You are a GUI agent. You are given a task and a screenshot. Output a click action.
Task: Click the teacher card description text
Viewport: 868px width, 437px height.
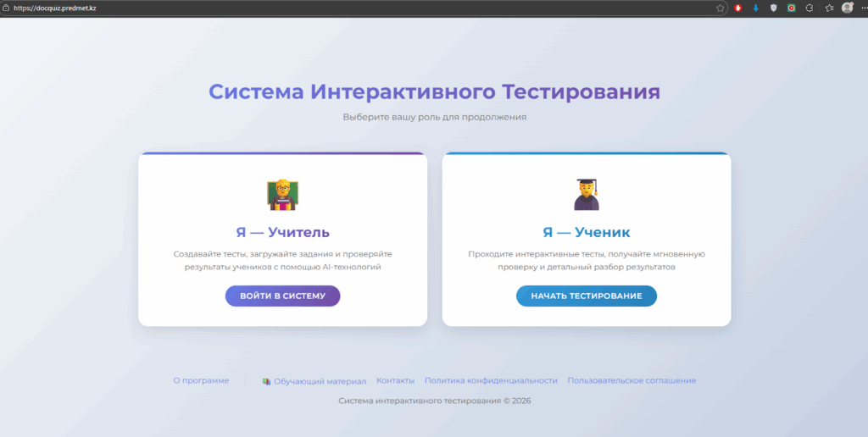(x=283, y=261)
